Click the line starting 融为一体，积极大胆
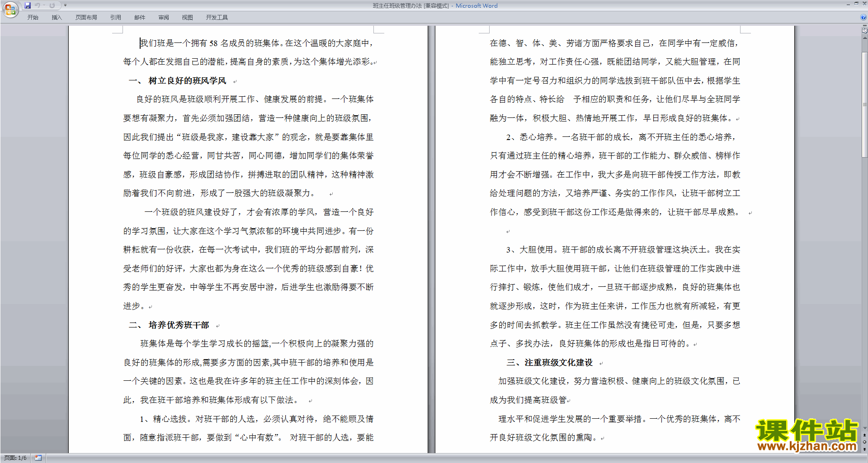Image resolution: width=868 pixels, height=463 pixels. tap(611, 118)
